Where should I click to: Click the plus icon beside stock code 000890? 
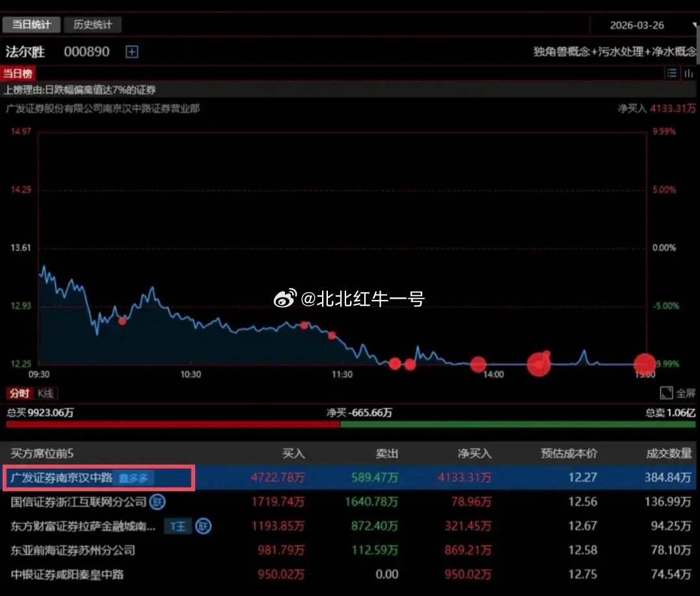(x=131, y=51)
